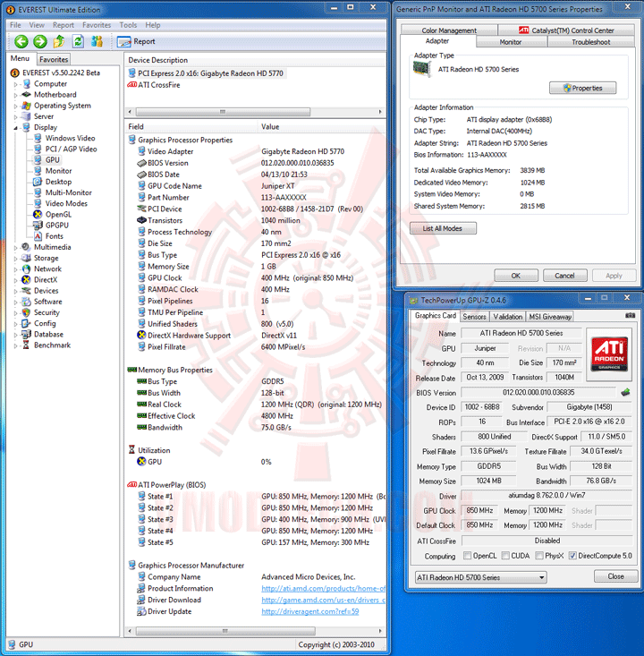Viewport: 644px width, 656px height.
Task: Click the DirectX icon in tree
Action: [x=26, y=279]
